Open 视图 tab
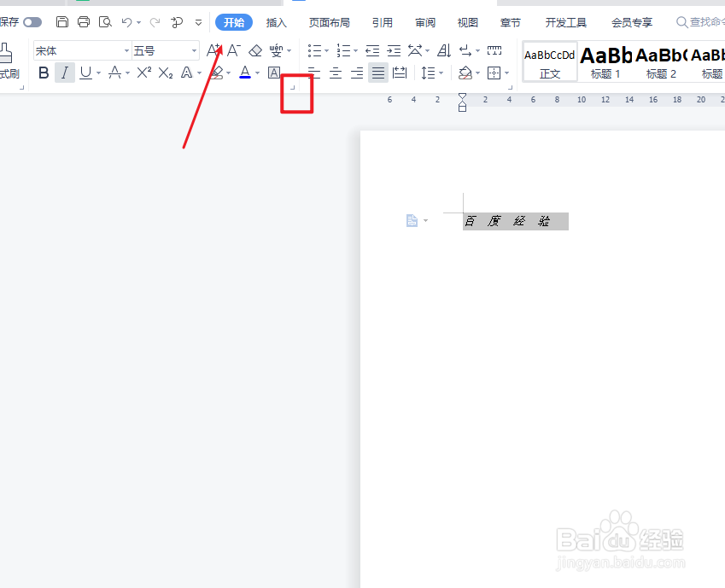The height and width of the screenshot is (588, 725). [467, 22]
